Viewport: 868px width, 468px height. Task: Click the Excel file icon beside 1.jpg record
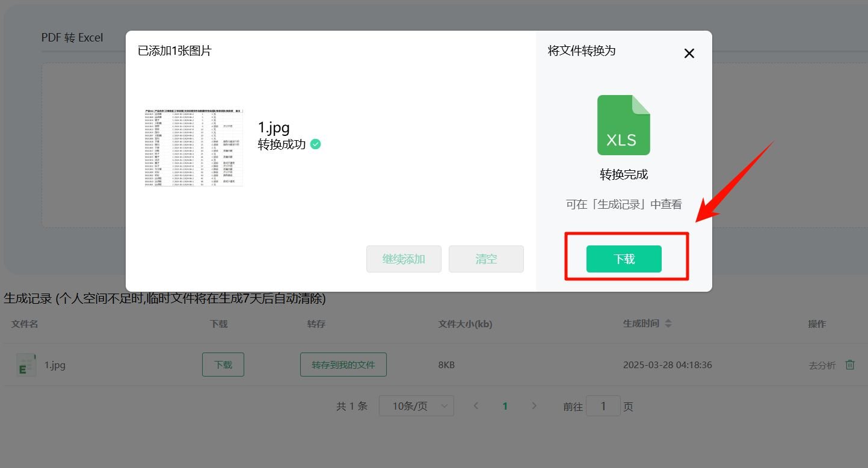pyautogui.click(x=25, y=364)
